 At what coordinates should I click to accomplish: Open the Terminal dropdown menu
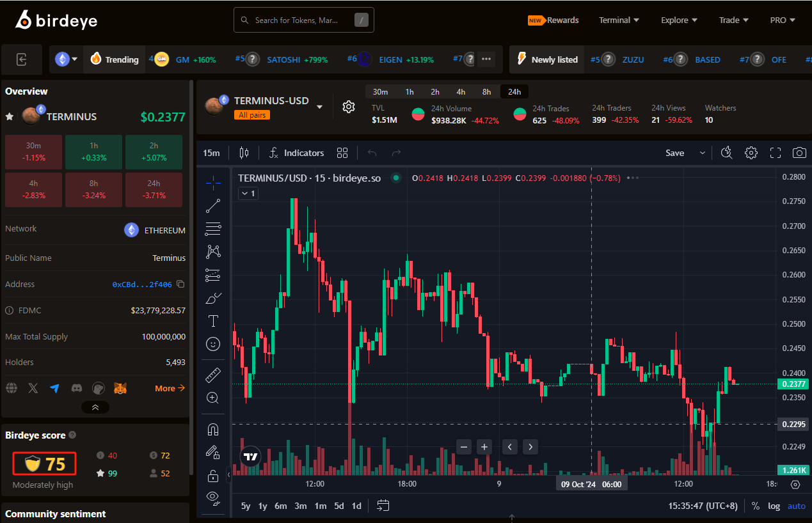tap(619, 20)
